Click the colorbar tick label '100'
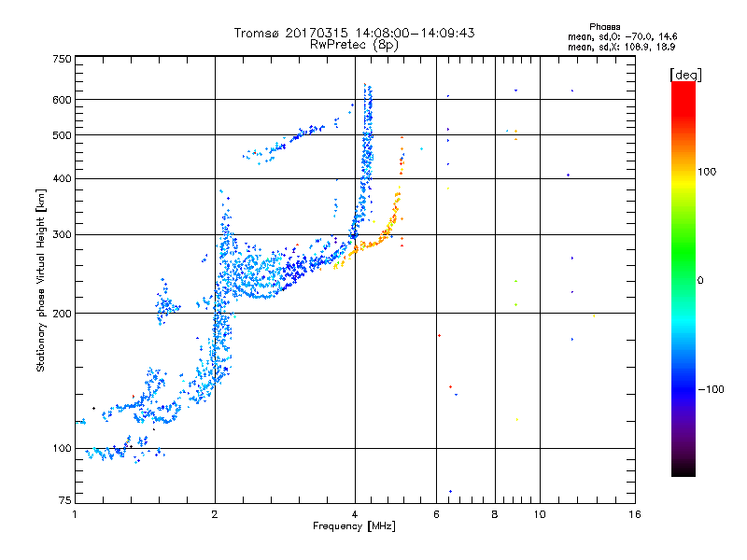This screenshot has width=747, height=560. tap(707, 172)
